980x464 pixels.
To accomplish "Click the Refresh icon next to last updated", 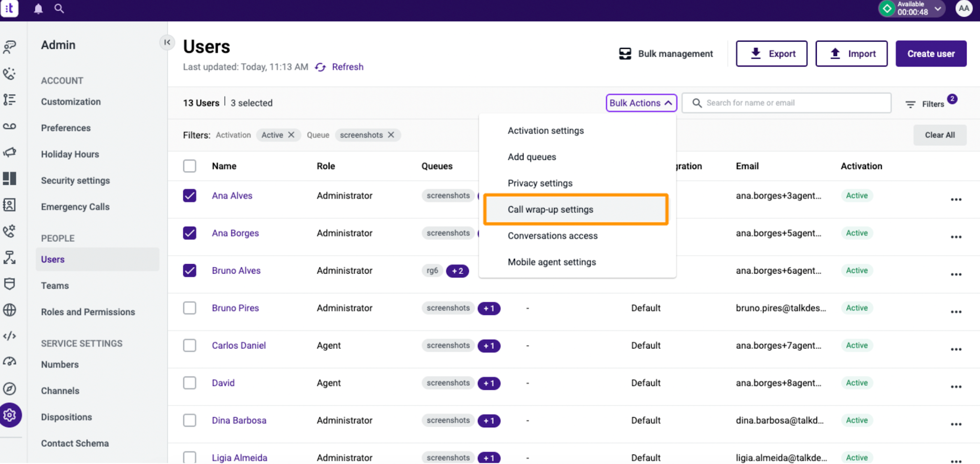I will click(x=321, y=67).
